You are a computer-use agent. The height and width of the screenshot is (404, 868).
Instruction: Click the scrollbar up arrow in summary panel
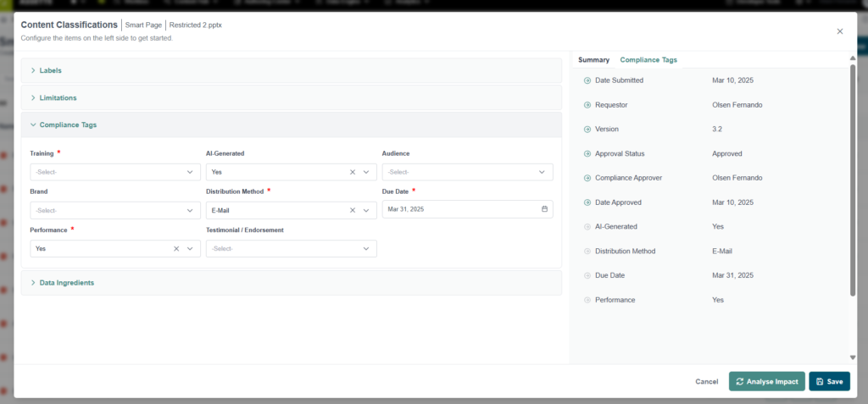(x=853, y=58)
